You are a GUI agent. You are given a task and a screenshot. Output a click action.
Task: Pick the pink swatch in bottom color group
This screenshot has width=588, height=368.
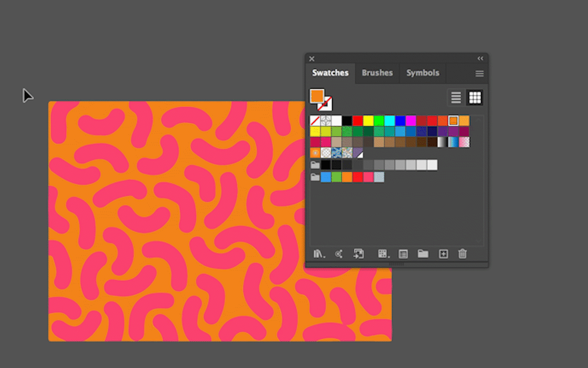pyautogui.click(x=368, y=177)
